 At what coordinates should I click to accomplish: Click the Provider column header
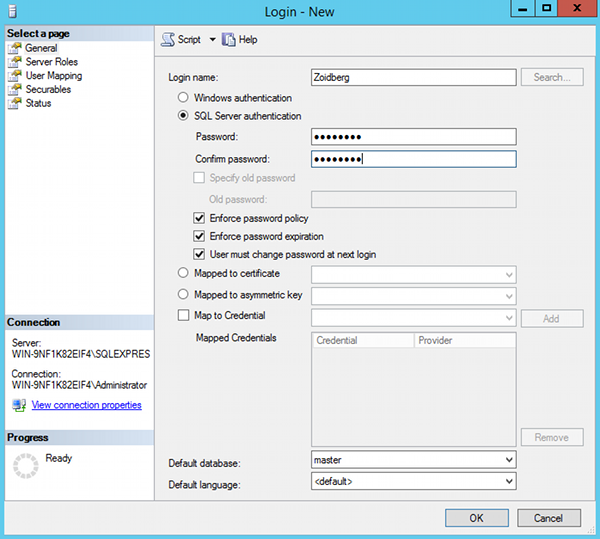pos(465,340)
